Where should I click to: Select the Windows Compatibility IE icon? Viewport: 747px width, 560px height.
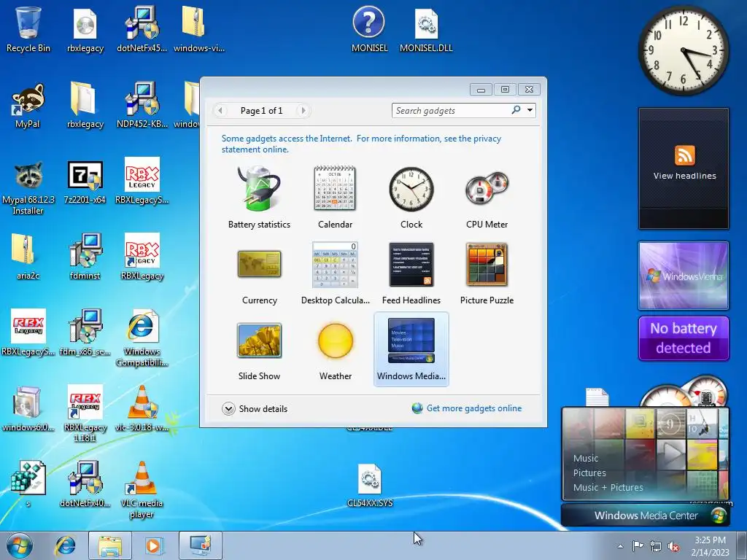click(x=142, y=338)
